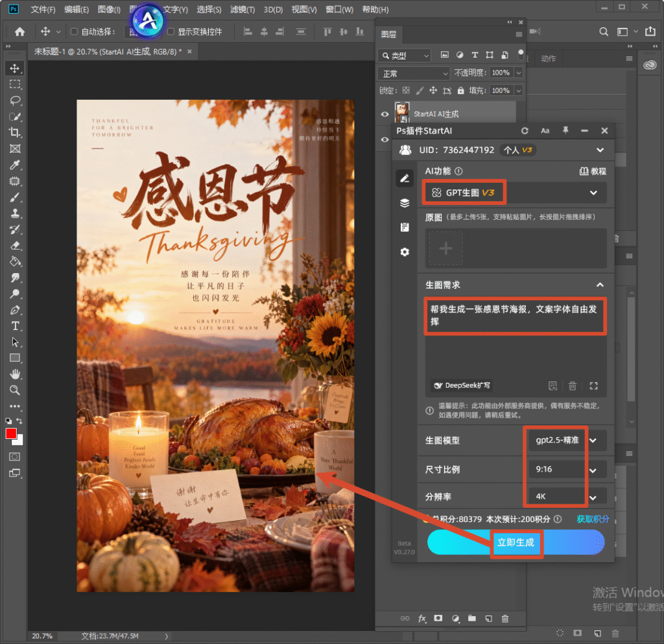Toggle visibility of the second layer
664x644 pixels.
[385, 139]
